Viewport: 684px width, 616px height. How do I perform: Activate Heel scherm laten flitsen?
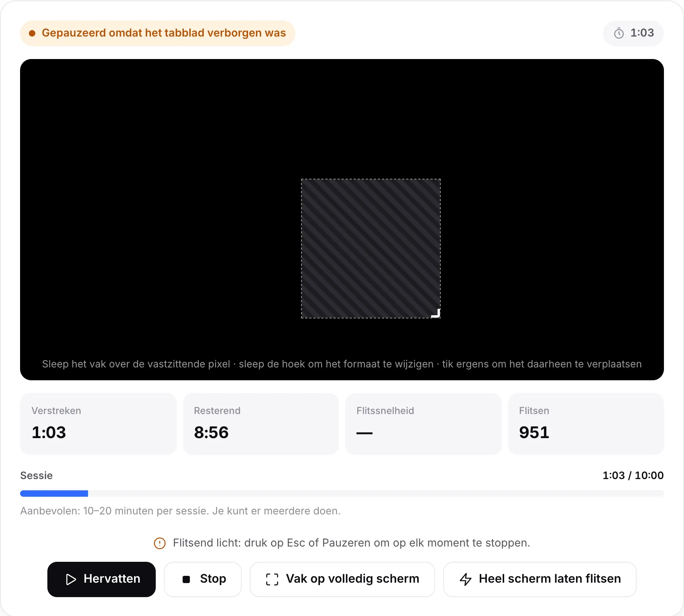click(540, 579)
